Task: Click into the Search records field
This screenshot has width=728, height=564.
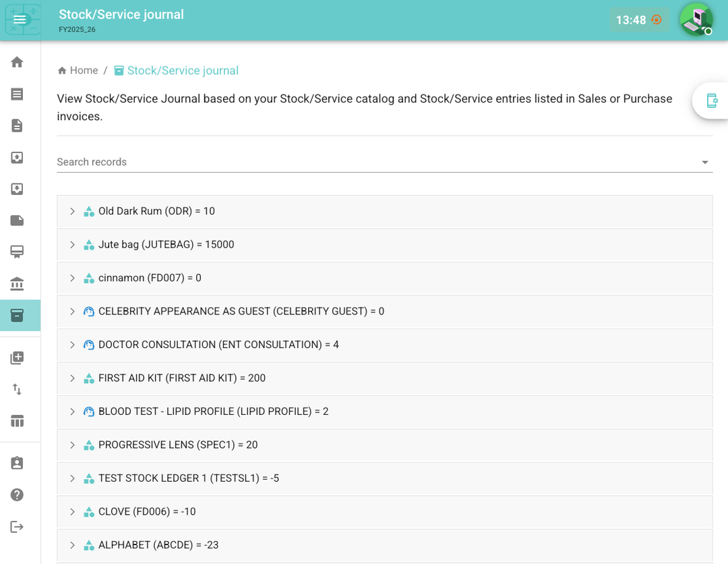Action: pos(371,162)
